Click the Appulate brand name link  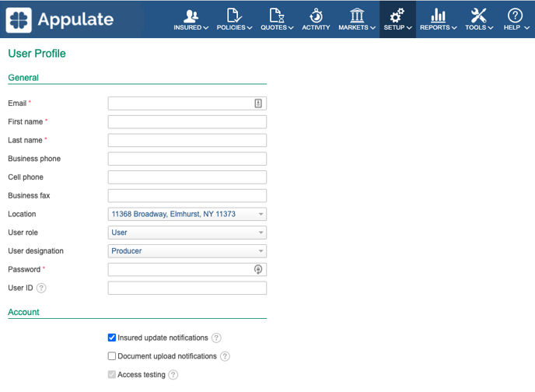pos(75,19)
